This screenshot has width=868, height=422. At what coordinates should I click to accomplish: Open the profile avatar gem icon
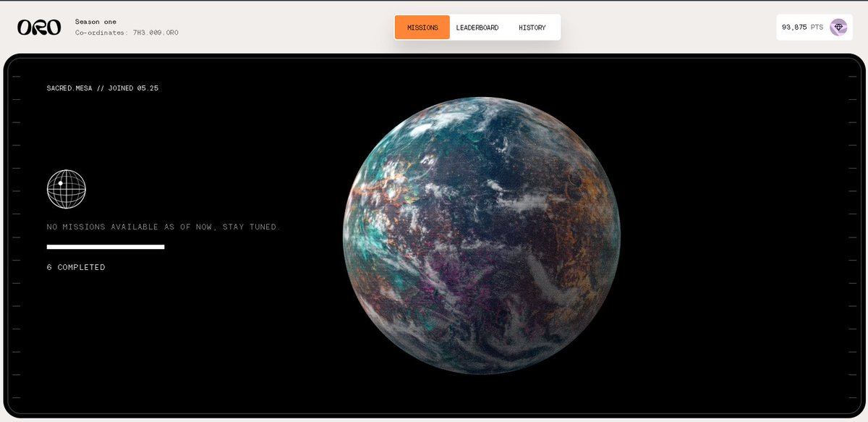coord(838,28)
